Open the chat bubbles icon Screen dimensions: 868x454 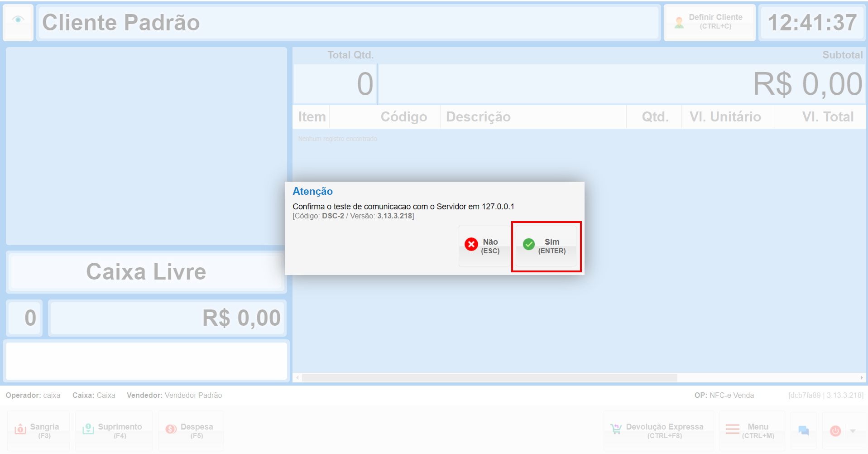pyautogui.click(x=804, y=430)
